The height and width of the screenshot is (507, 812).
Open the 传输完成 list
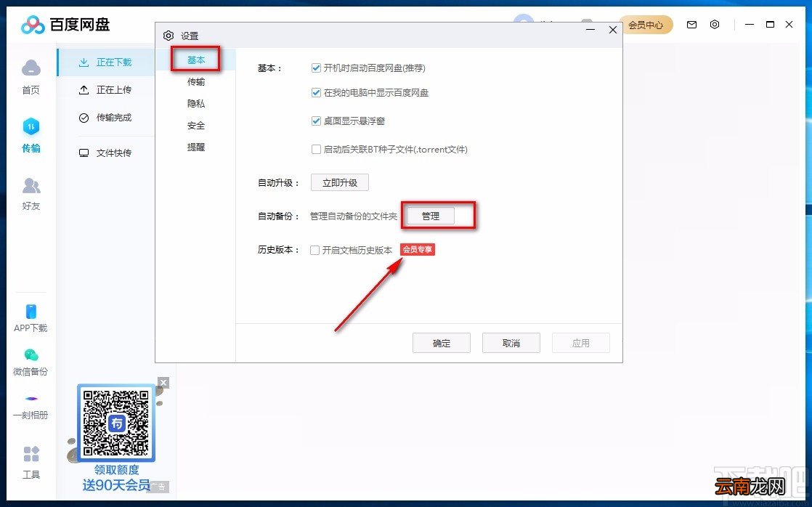105,118
